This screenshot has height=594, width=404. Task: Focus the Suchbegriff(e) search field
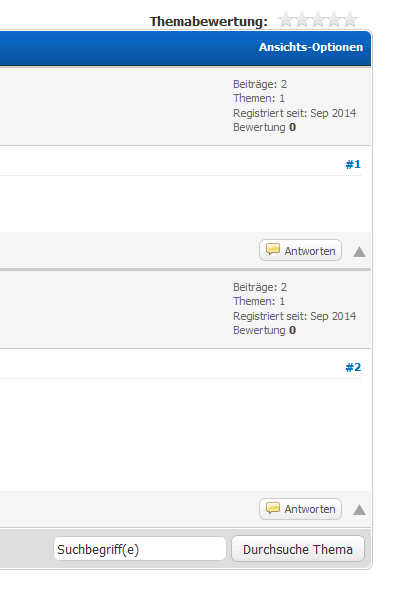click(140, 549)
